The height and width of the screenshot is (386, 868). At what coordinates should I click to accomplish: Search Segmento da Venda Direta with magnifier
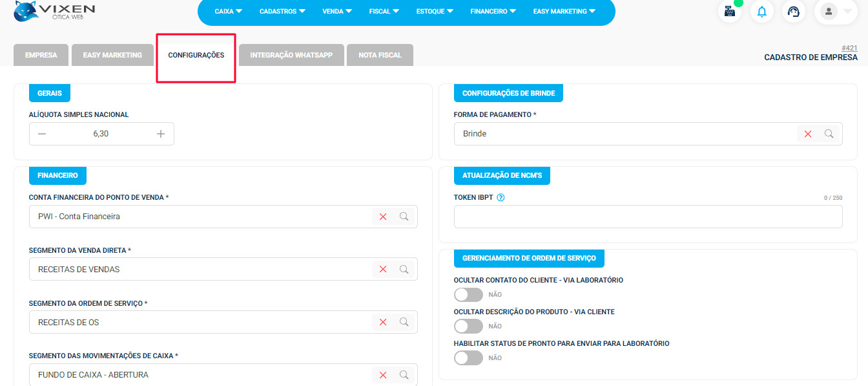click(404, 269)
